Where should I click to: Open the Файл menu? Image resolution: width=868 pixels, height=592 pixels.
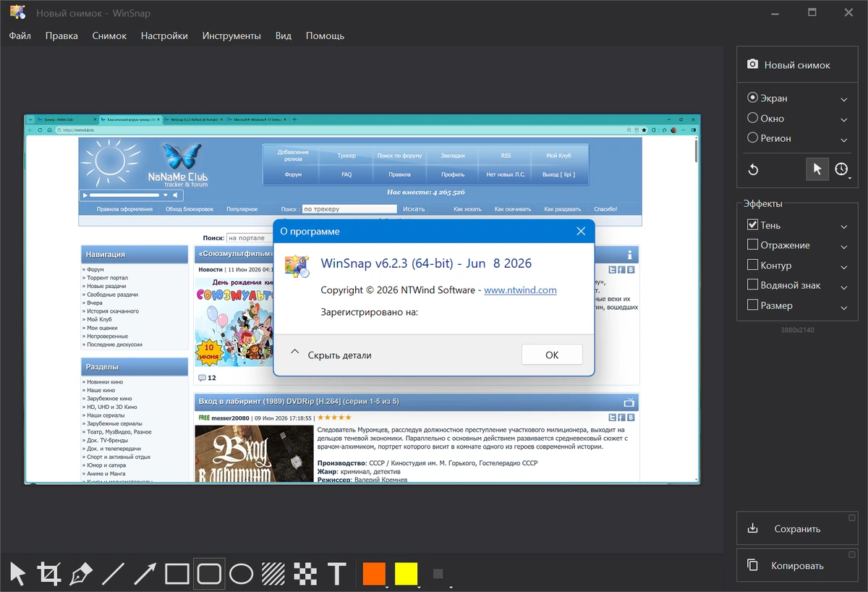20,35
